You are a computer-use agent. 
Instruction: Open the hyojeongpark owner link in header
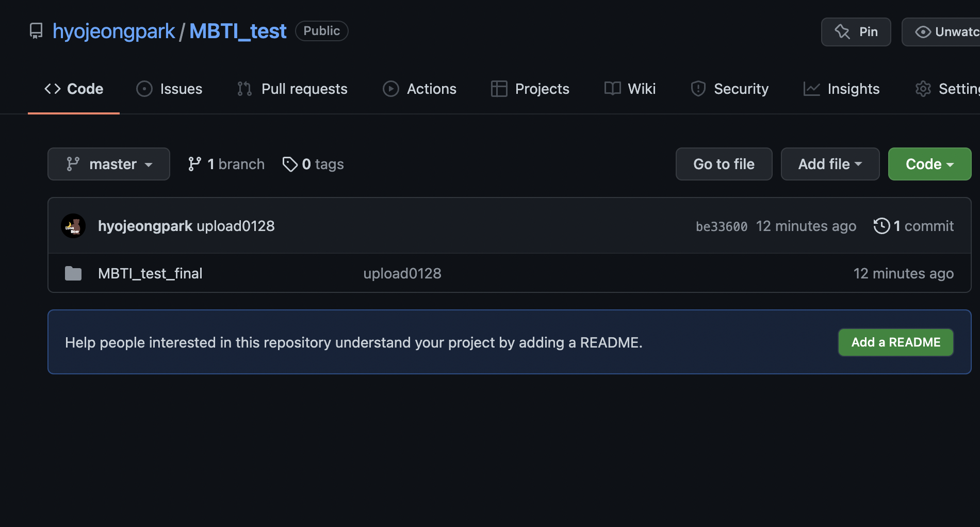(x=113, y=31)
